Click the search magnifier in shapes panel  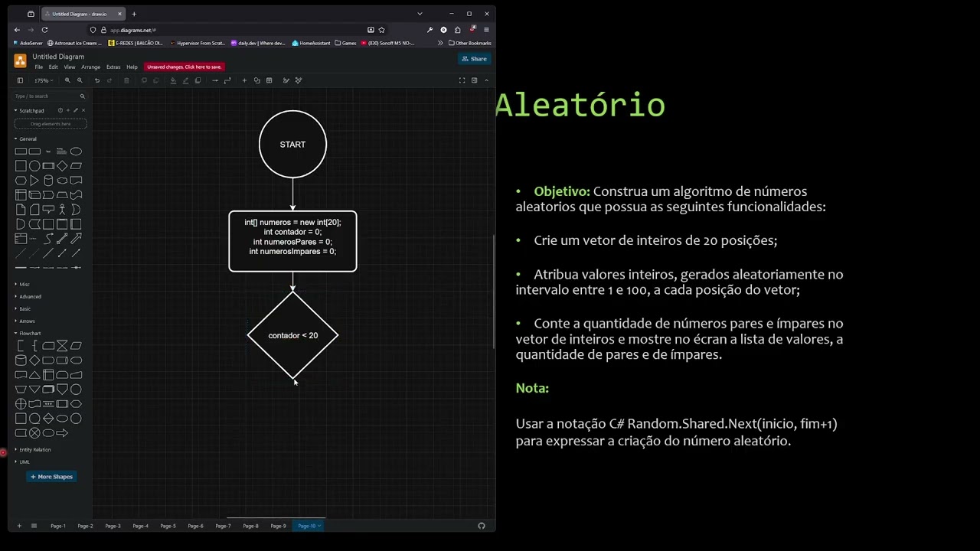tap(83, 96)
